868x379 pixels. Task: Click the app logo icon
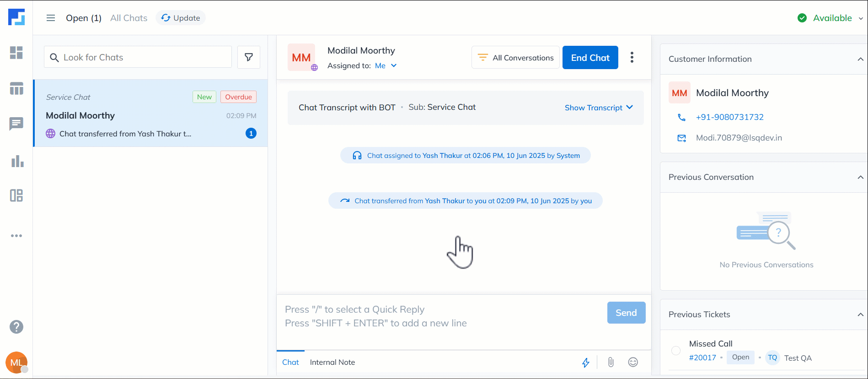coord(16,17)
